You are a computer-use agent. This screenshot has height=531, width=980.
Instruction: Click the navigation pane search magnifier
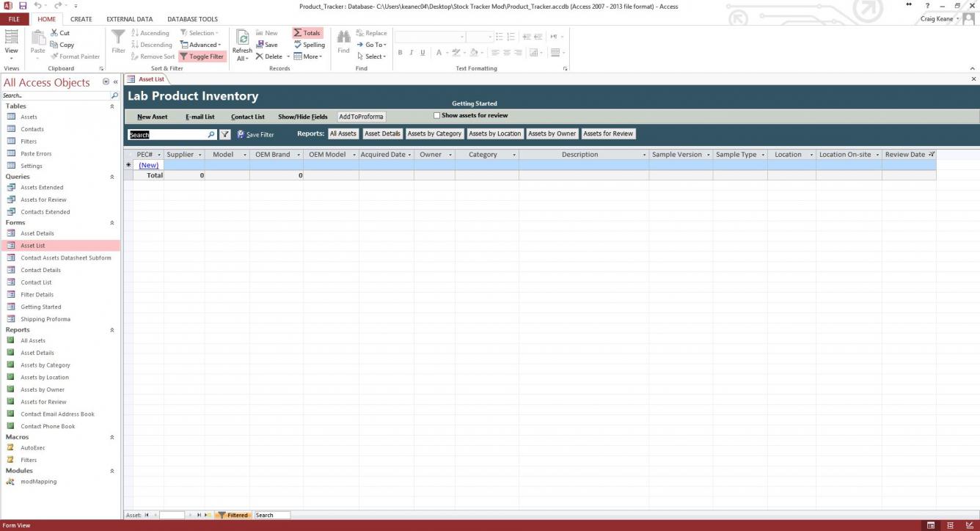tap(114, 95)
